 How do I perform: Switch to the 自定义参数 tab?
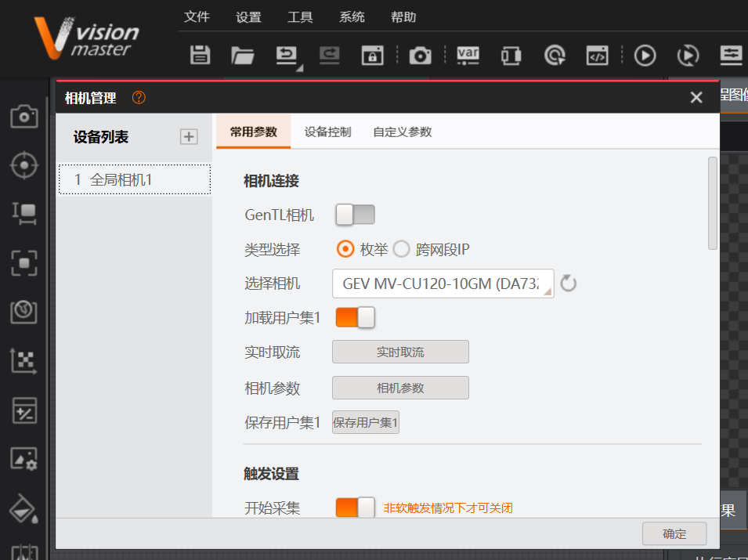[x=402, y=132]
